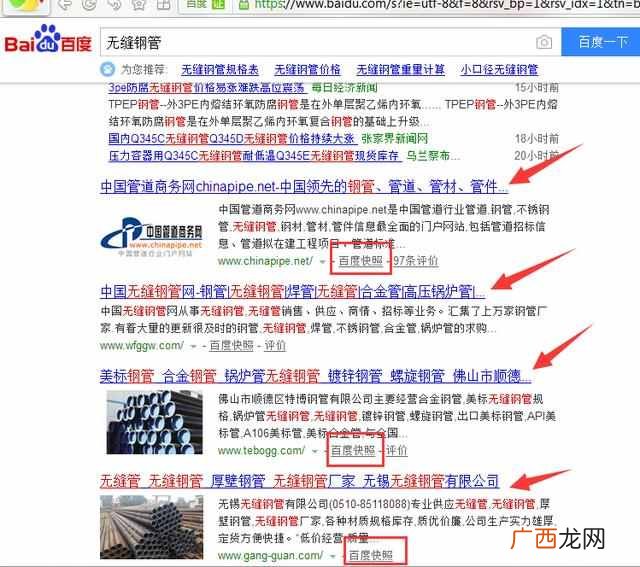Open suggested search 小口径无缝钢管

click(500, 70)
